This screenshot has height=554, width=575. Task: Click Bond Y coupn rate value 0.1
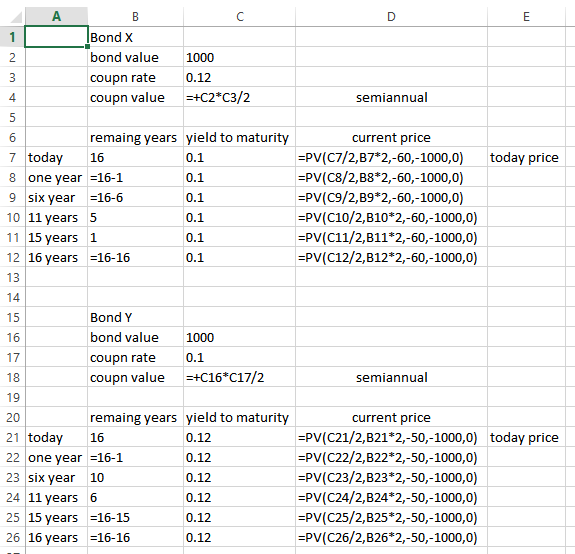tap(239, 357)
